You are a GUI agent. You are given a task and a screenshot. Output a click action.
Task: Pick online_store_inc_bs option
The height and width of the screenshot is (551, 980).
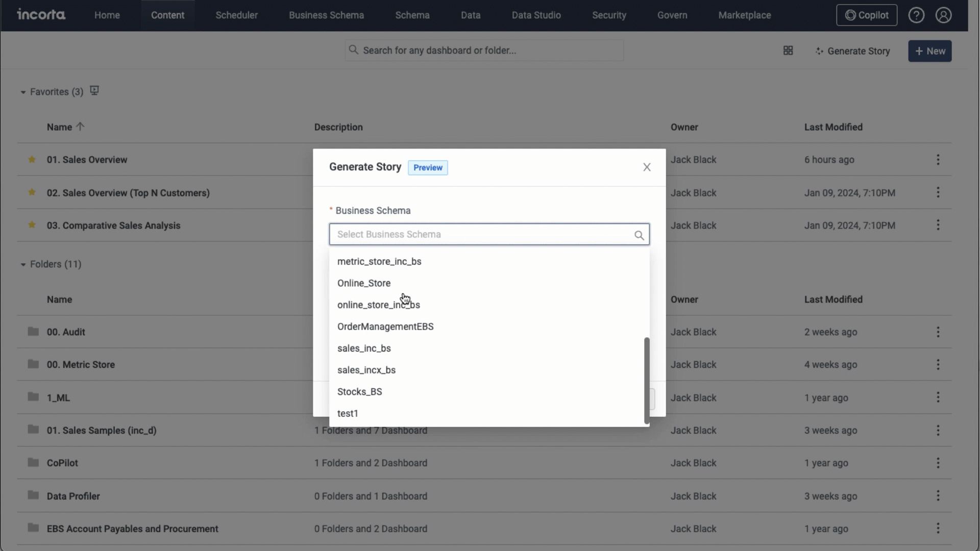tap(489, 305)
